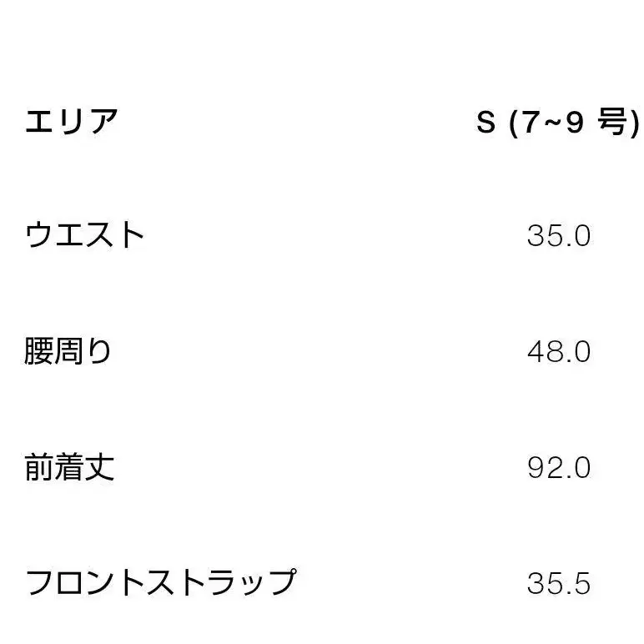Click the letter S in the size header

[486, 123]
